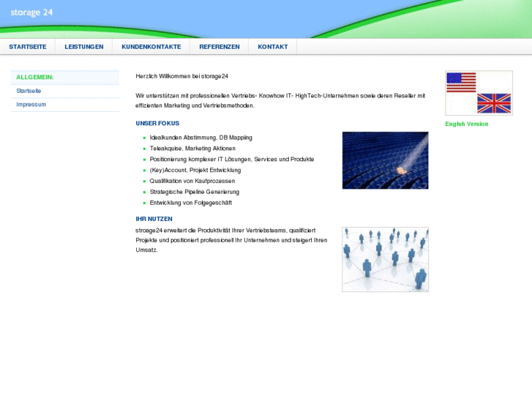Image resolution: width=532 pixels, height=399 pixels.
Task: Click the IHR NUTZEN heading
Action: (154, 219)
